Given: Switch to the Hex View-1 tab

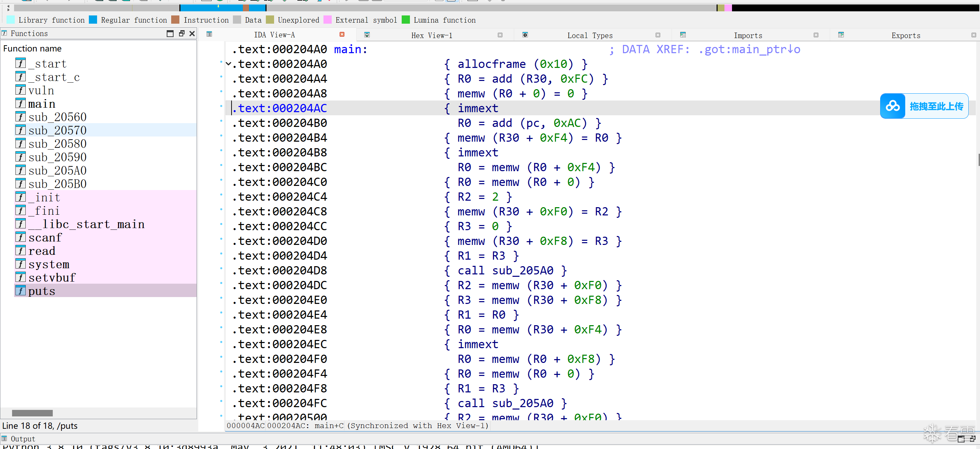Looking at the screenshot, I should click(x=432, y=35).
